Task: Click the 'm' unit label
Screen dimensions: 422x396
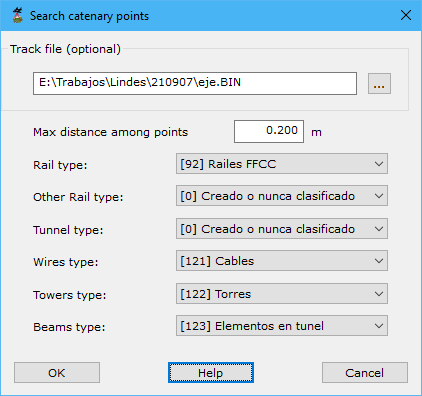Action: pos(316,133)
